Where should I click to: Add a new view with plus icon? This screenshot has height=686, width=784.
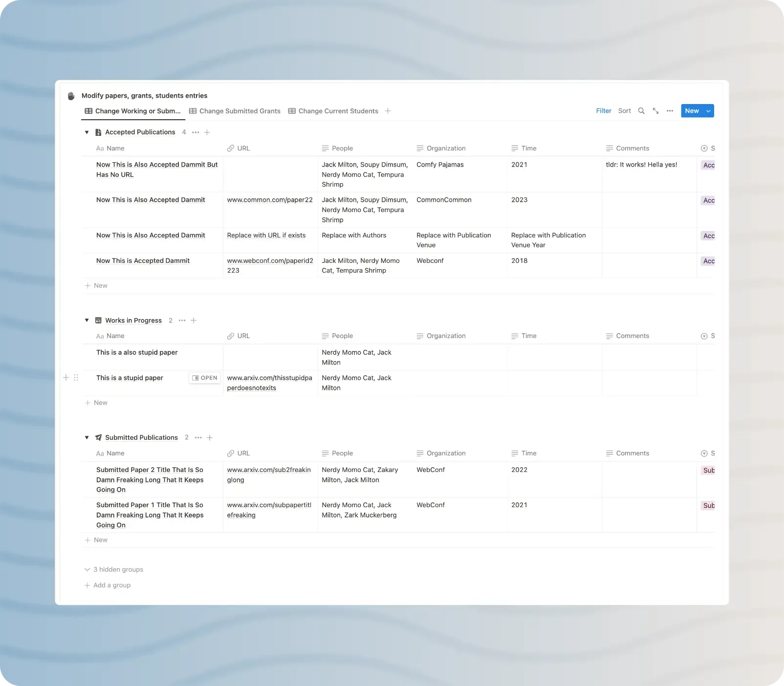[x=388, y=111]
